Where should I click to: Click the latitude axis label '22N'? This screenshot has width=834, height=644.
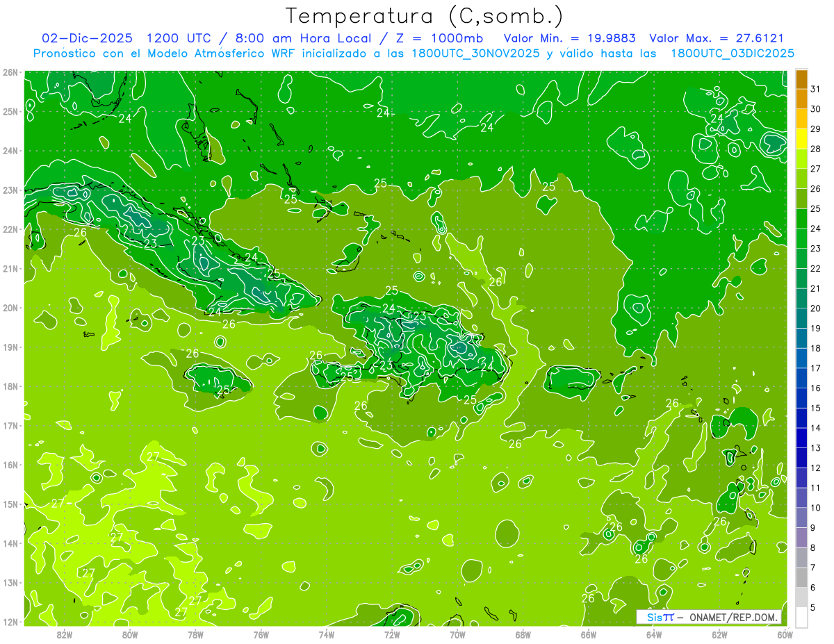pos(10,229)
